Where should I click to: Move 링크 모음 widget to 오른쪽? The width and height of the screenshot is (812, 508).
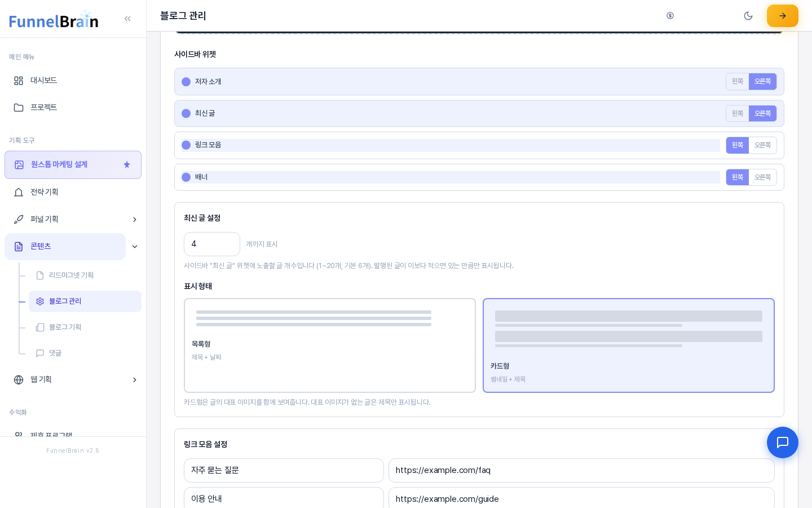point(762,145)
